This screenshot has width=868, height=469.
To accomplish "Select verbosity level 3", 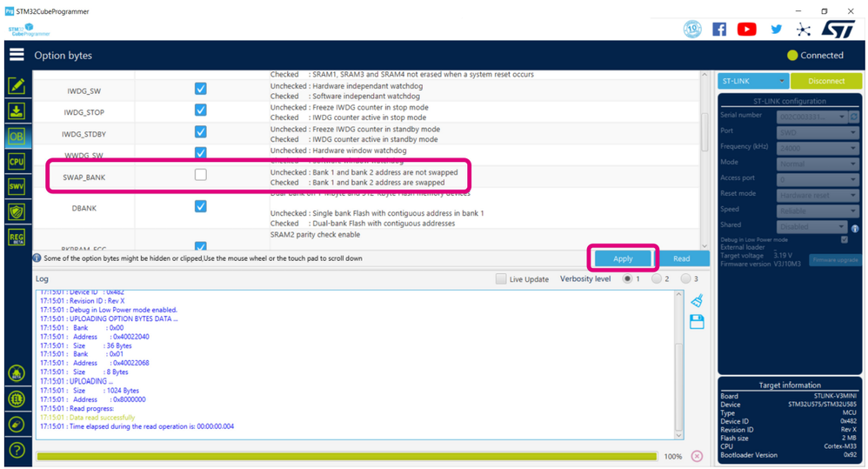I will pyautogui.click(x=686, y=278).
